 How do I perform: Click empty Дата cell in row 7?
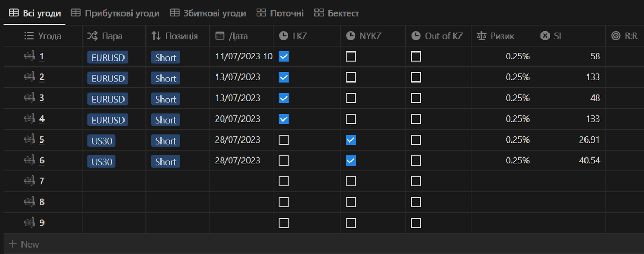click(241, 181)
